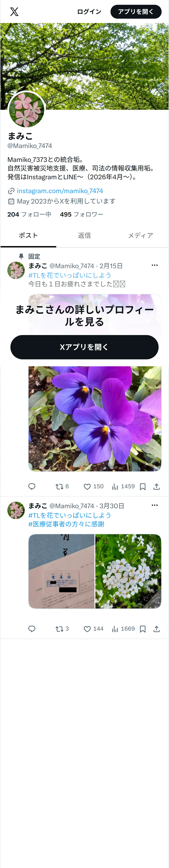Open the instagram.com/mamiko_7474 link
Image resolution: width=169 pixels, height=868 pixels.
coord(60,191)
